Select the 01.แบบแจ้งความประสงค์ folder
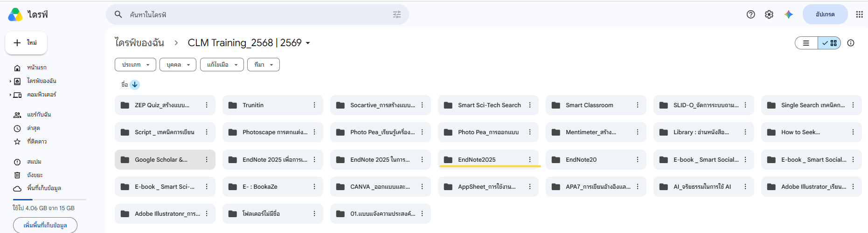The width and height of the screenshot is (868, 233). pyautogui.click(x=381, y=213)
